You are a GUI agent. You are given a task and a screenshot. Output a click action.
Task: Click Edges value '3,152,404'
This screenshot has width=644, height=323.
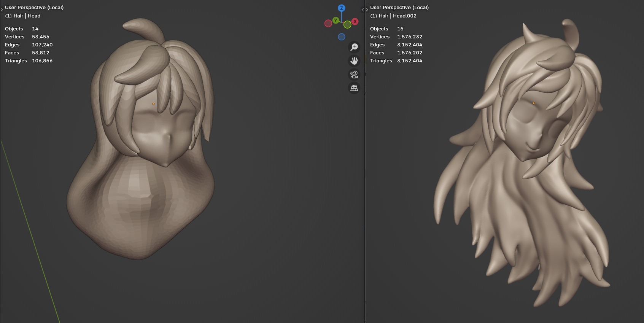410,45
